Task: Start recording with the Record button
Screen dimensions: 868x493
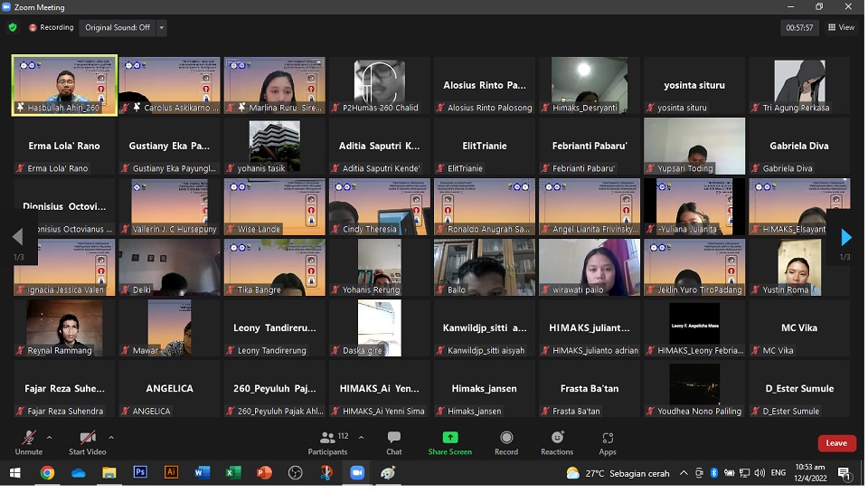Action: [x=506, y=442]
